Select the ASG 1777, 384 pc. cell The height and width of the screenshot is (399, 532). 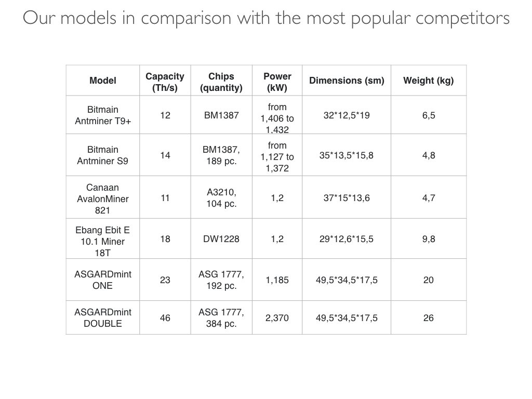coord(221,317)
